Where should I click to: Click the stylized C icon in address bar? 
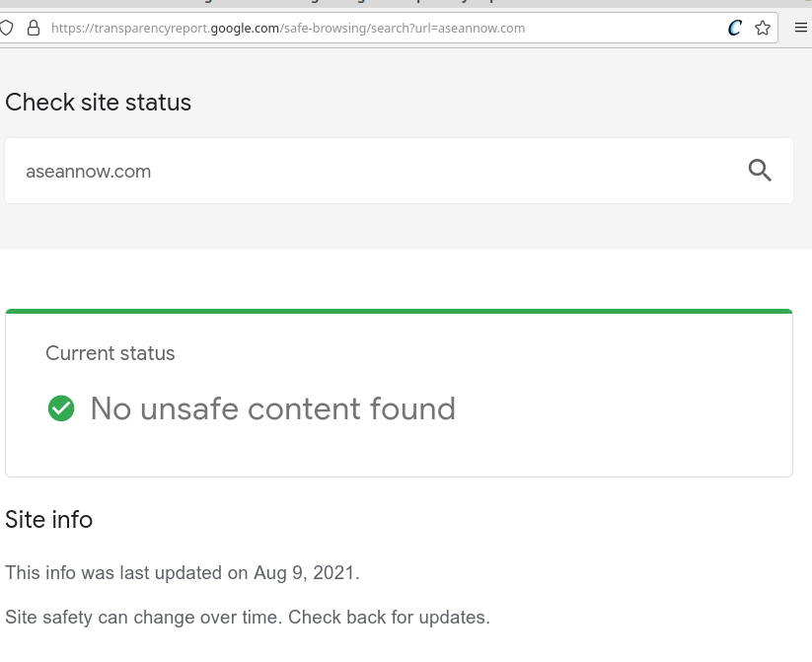tap(734, 28)
